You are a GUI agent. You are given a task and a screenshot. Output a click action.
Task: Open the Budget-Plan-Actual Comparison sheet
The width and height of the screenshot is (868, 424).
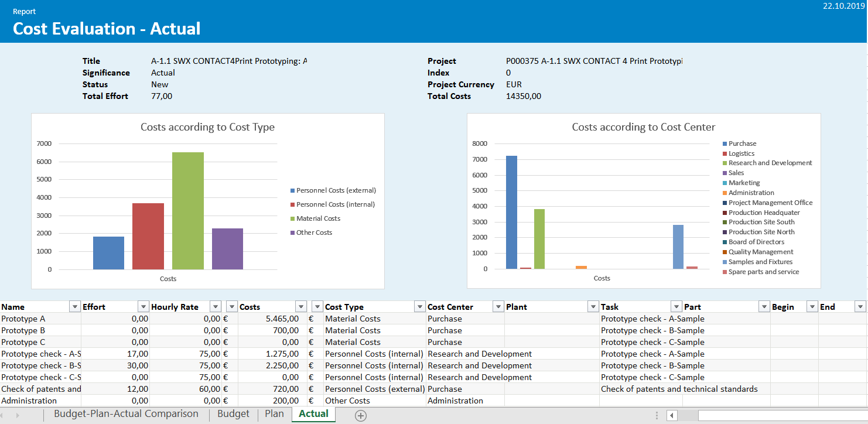(x=127, y=413)
